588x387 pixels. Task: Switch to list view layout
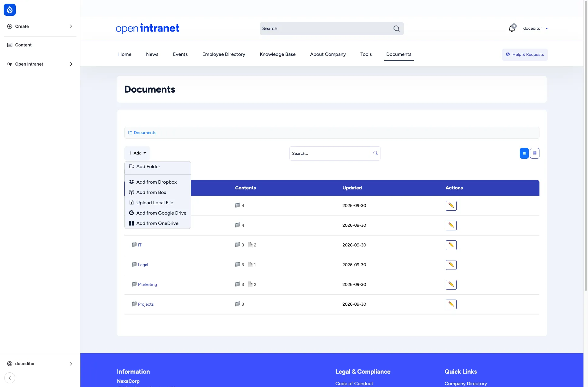click(524, 153)
